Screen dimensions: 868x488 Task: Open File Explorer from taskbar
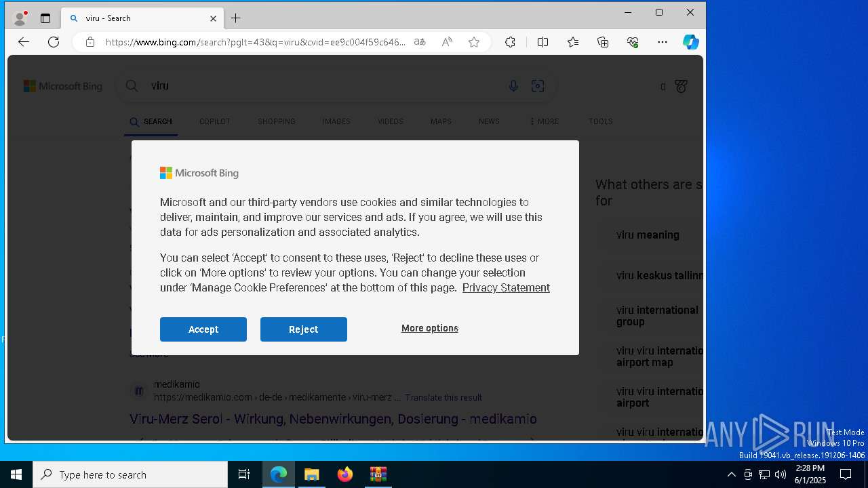(312, 474)
